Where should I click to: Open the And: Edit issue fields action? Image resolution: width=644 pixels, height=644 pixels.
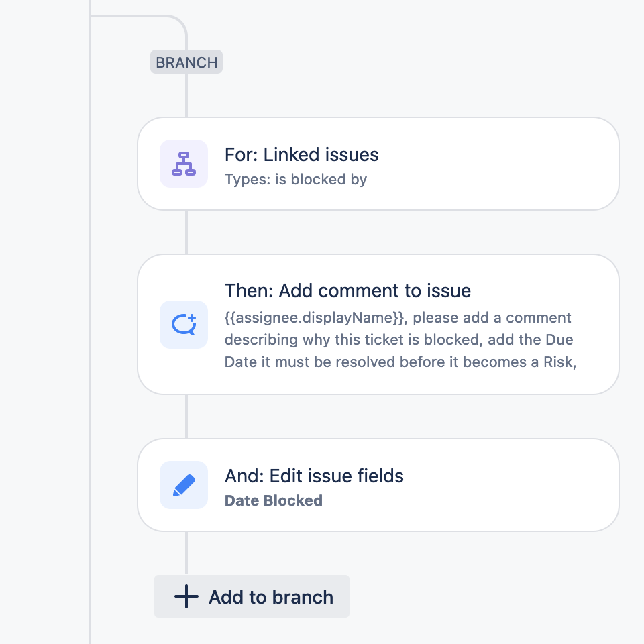coord(378,484)
